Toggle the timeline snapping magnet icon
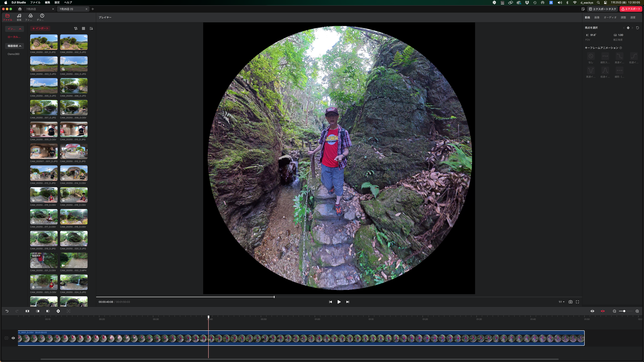 [593, 311]
